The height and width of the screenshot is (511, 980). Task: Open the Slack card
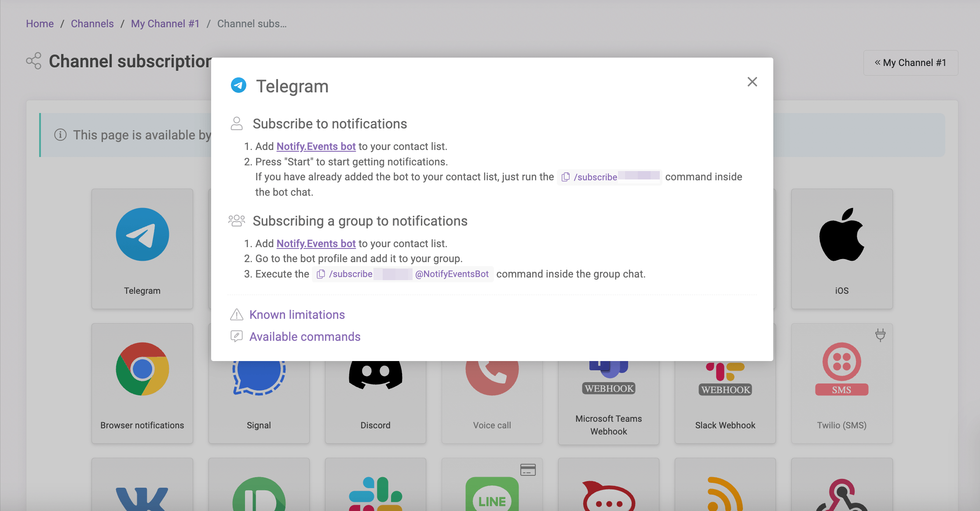375,485
